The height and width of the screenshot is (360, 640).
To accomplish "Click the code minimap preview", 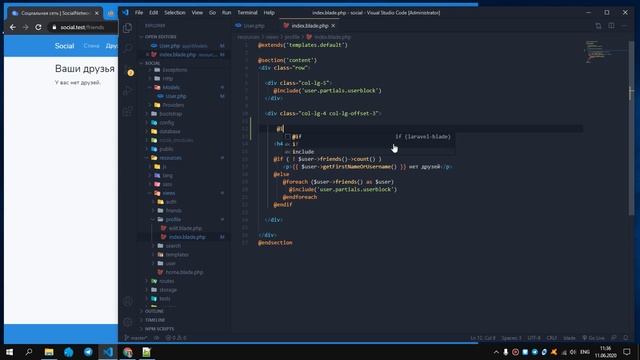I will tap(605, 52).
